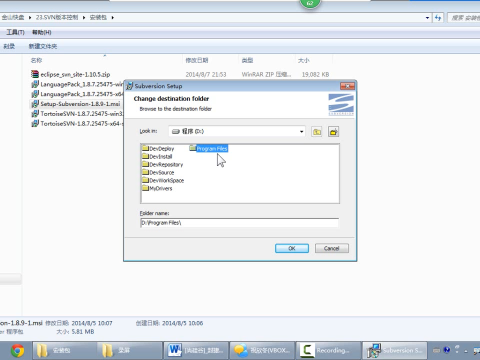Open the 工具(T) menu in Explorer

click(15, 32)
